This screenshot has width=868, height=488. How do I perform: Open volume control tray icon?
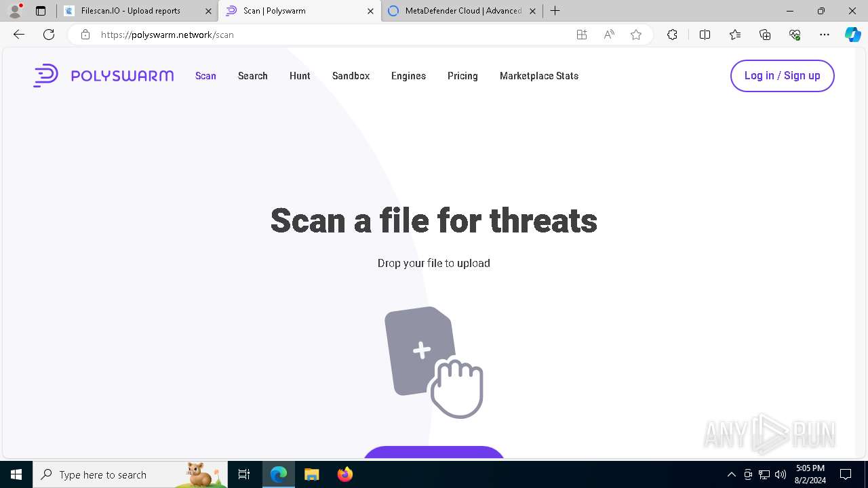pyautogui.click(x=781, y=474)
